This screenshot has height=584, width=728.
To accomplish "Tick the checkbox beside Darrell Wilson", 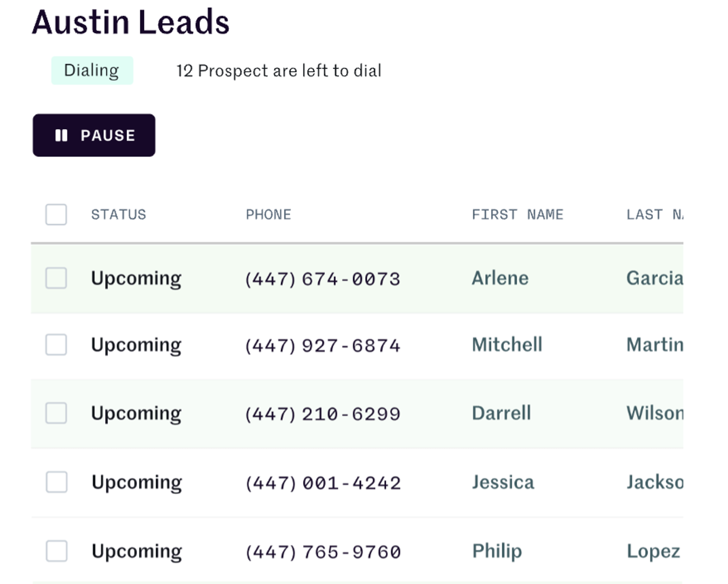I will [56, 413].
